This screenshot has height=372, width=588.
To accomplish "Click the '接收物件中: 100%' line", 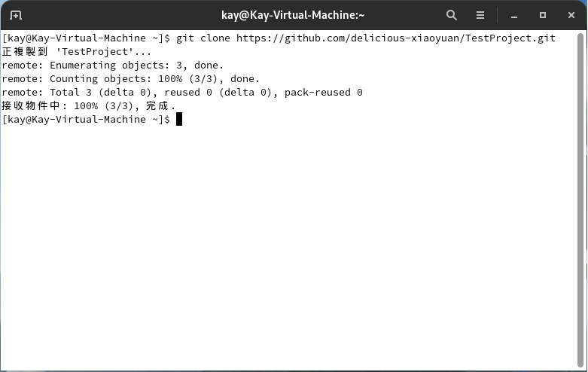I will [87, 105].
